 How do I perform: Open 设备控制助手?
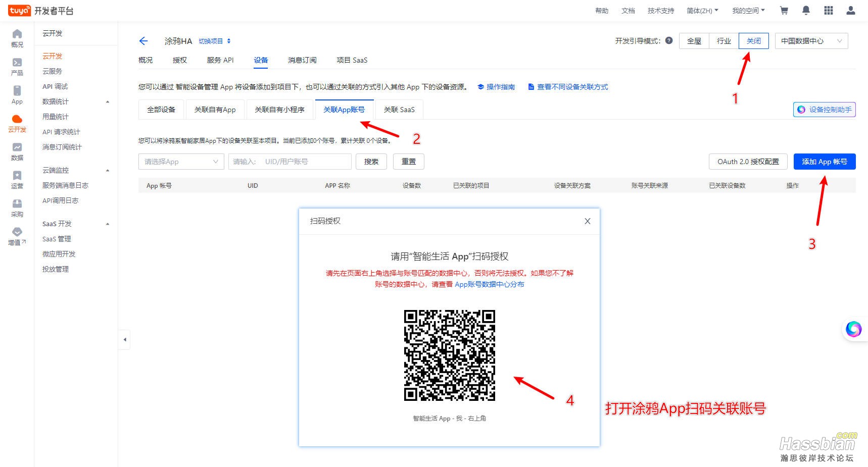(825, 110)
